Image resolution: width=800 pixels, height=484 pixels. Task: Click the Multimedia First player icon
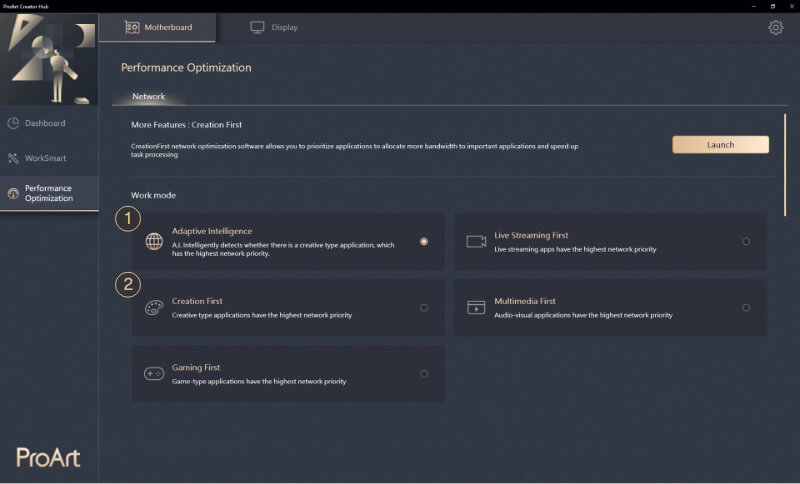tap(476, 307)
